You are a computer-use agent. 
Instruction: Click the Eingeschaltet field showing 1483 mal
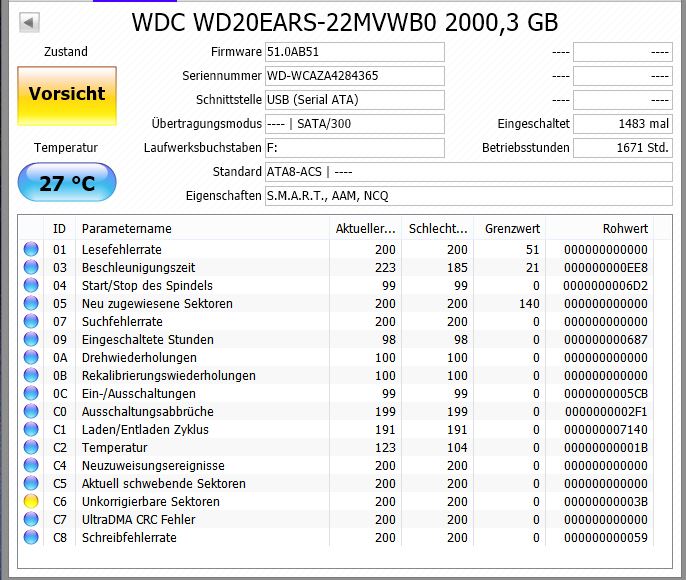pyautogui.click(x=623, y=124)
